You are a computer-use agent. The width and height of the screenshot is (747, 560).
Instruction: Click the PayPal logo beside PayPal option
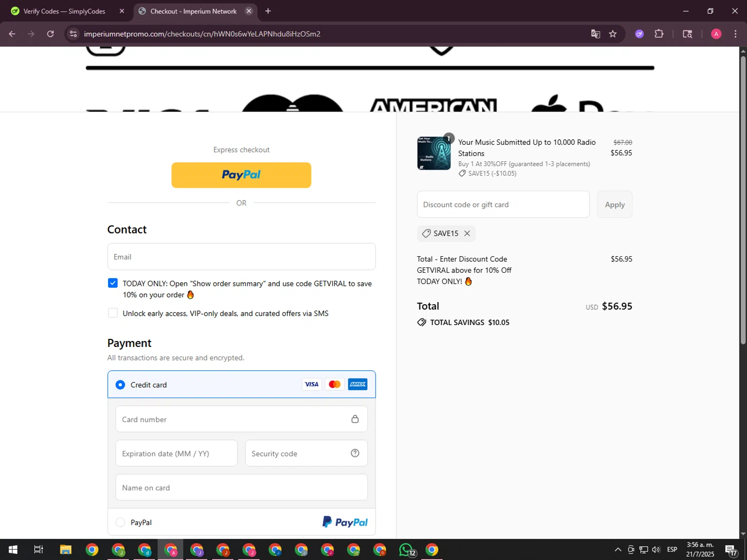click(345, 522)
